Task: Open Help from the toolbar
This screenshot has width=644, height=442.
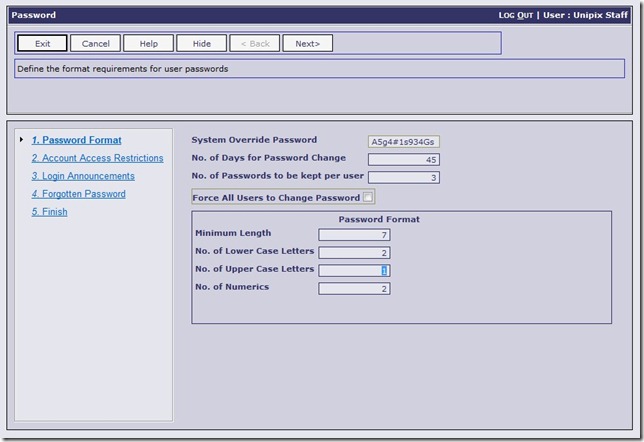Action: point(148,44)
